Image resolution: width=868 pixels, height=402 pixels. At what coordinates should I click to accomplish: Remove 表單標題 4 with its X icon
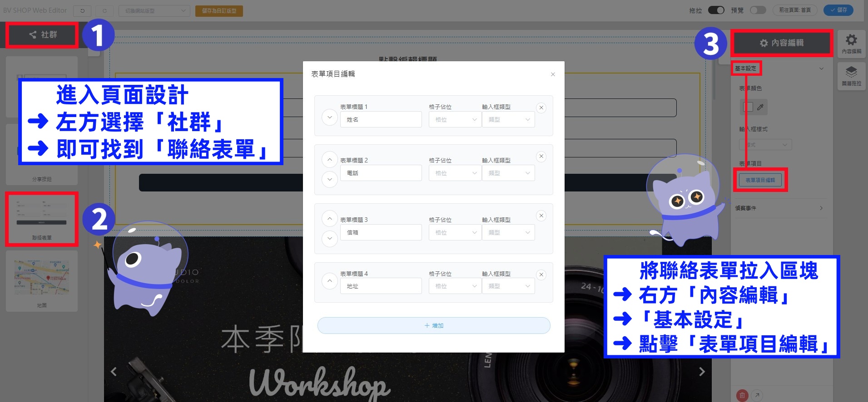pos(541,275)
